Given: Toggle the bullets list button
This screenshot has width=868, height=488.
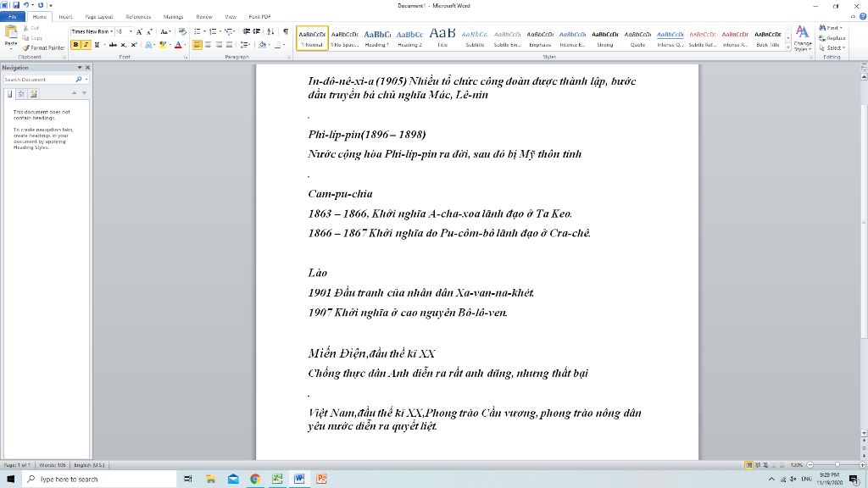Looking at the screenshot, I should [197, 32].
